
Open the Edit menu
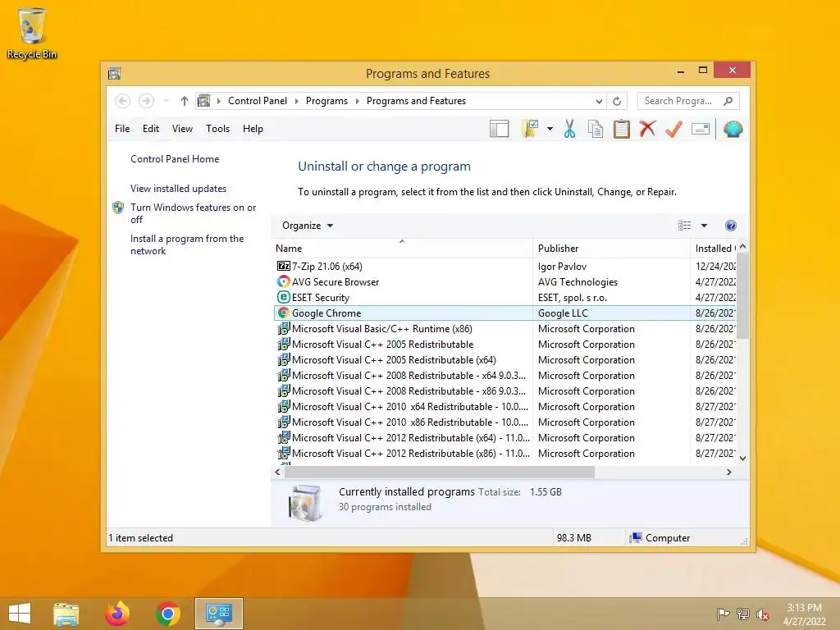tap(151, 129)
